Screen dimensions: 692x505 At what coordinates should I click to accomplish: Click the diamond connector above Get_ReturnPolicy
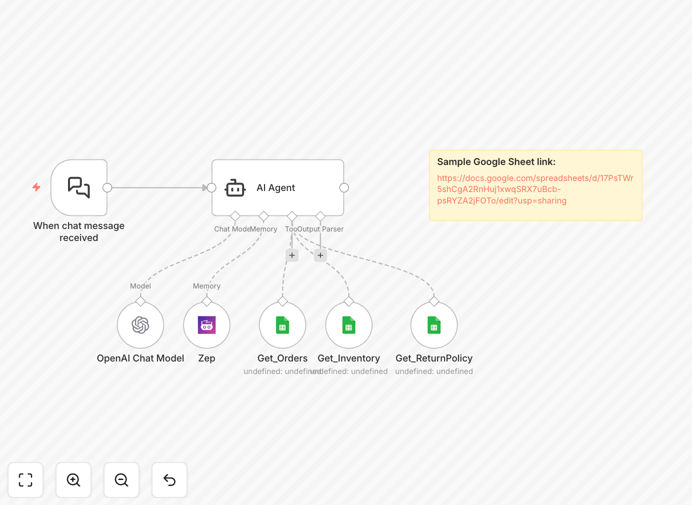click(x=434, y=301)
